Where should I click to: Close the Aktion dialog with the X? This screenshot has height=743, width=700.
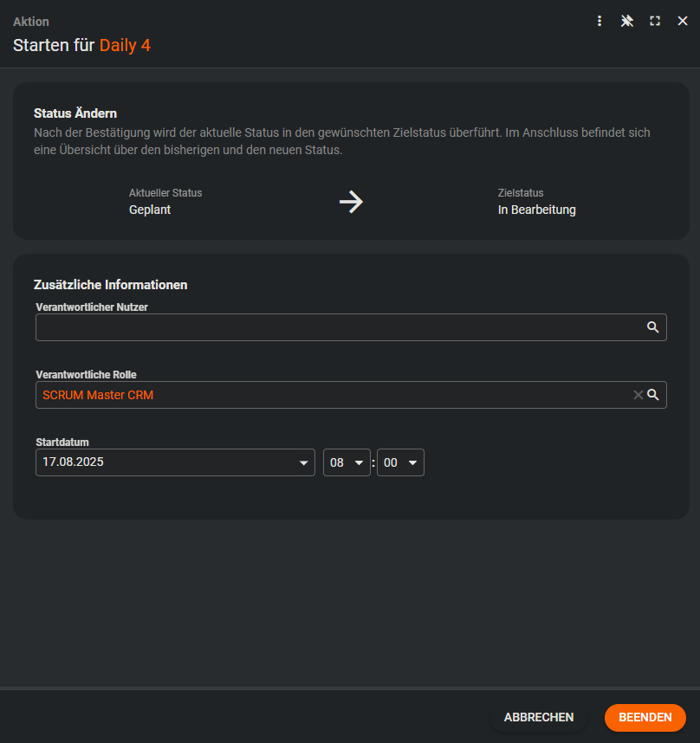point(683,21)
